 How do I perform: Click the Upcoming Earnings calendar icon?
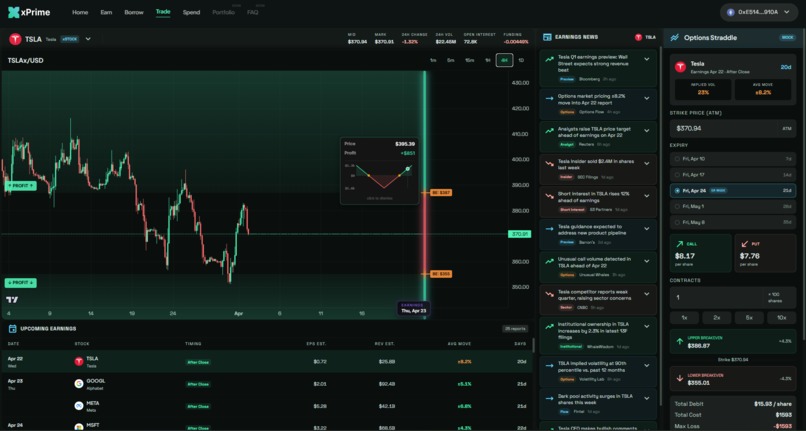[x=12, y=329]
